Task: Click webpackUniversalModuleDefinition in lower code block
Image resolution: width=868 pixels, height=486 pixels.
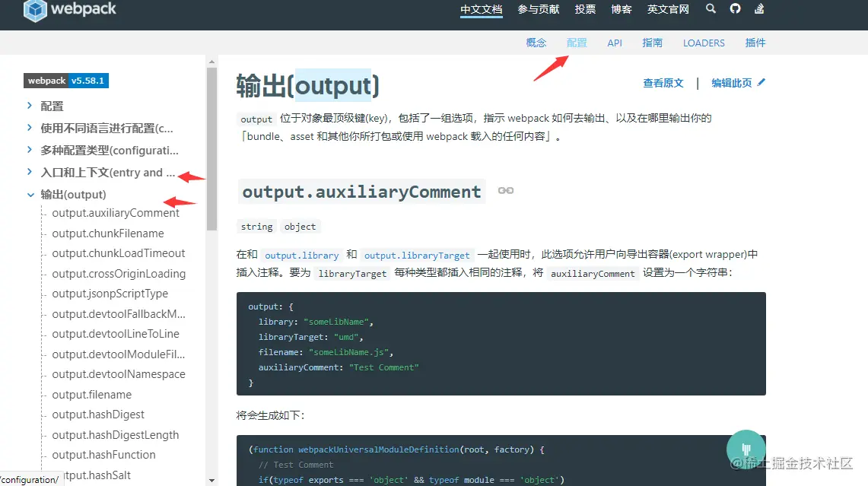Action: pyautogui.click(x=379, y=450)
